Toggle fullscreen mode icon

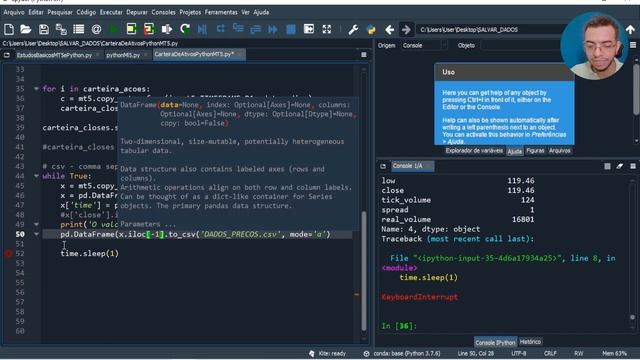[327, 29]
